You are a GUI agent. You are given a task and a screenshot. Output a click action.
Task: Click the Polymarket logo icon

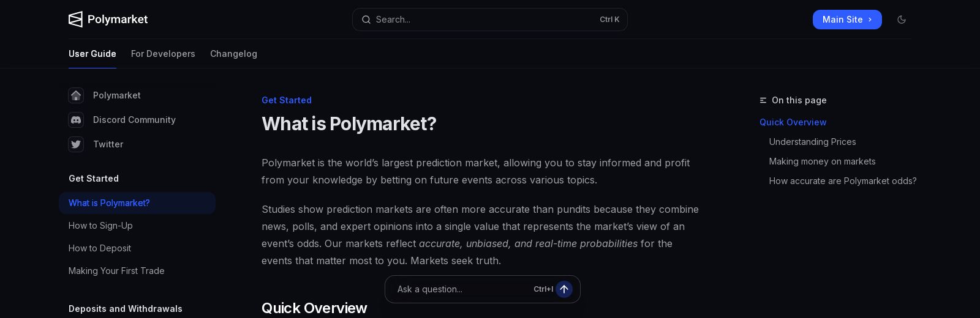[75, 20]
